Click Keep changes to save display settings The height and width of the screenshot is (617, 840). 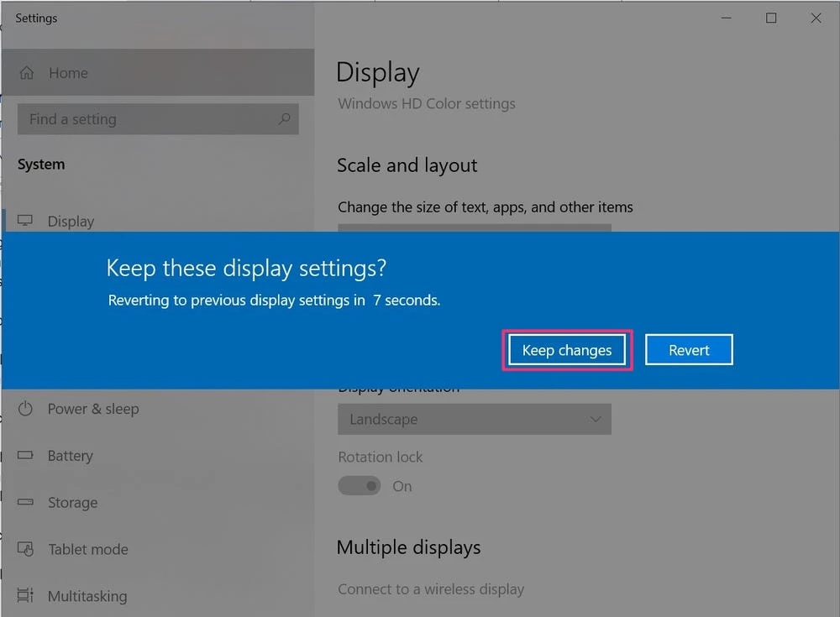click(x=566, y=350)
